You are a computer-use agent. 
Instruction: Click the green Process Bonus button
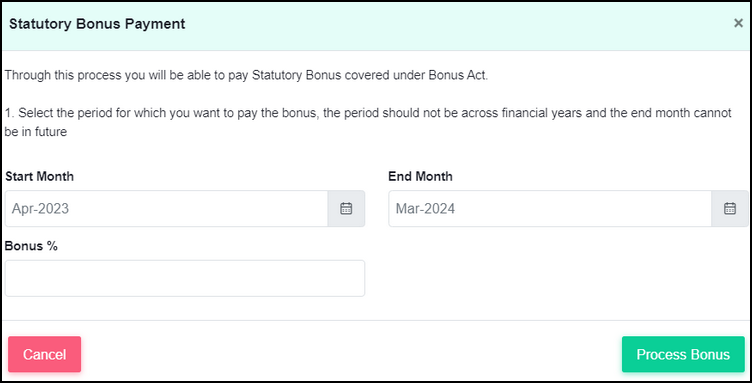[683, 354]
